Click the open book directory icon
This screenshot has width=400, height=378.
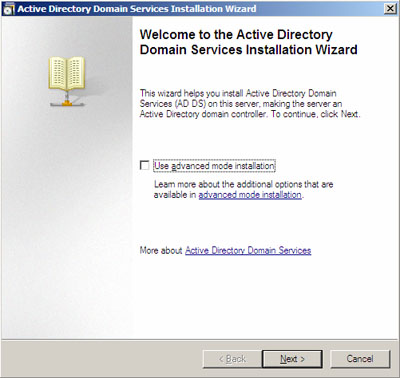67,81
